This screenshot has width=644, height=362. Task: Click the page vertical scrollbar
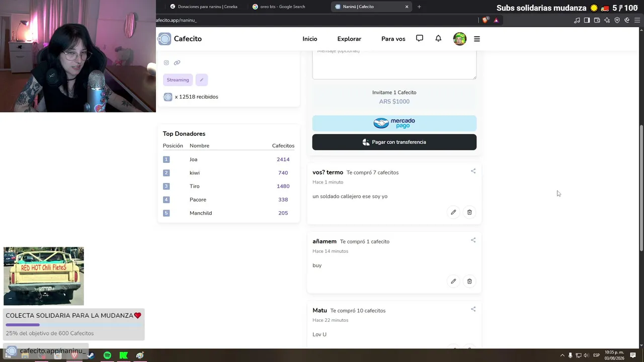641,189
